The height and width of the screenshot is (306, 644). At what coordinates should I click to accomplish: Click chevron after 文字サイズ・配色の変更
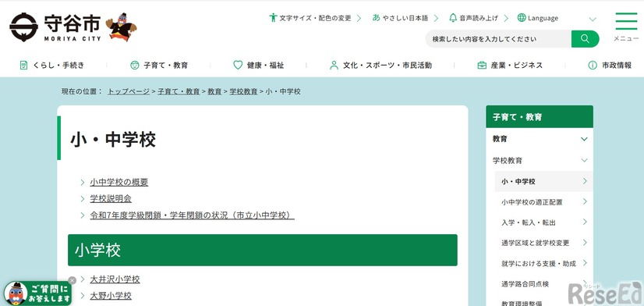tap(359, 18)
